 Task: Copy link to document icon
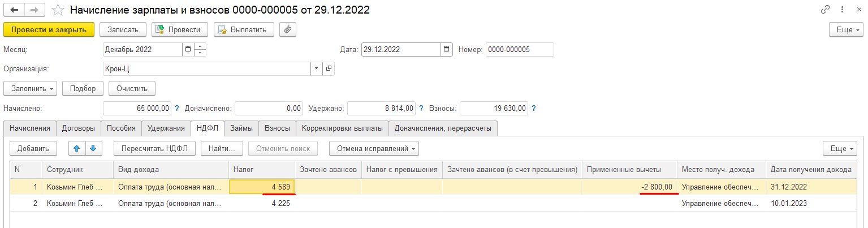[x=826, y=10]
